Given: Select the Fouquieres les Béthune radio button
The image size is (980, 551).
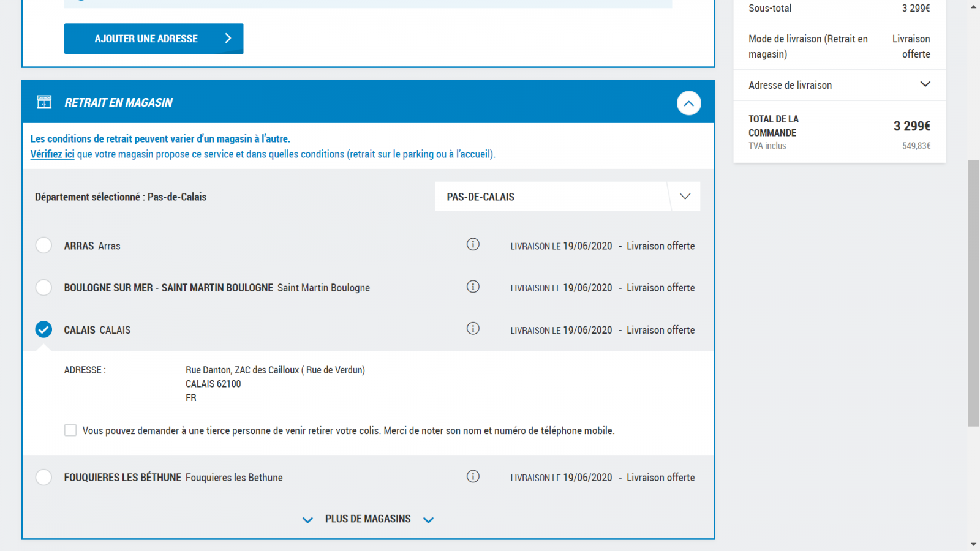Looking at the screenshot, I should pyautogui.click(x=43, y=478).
